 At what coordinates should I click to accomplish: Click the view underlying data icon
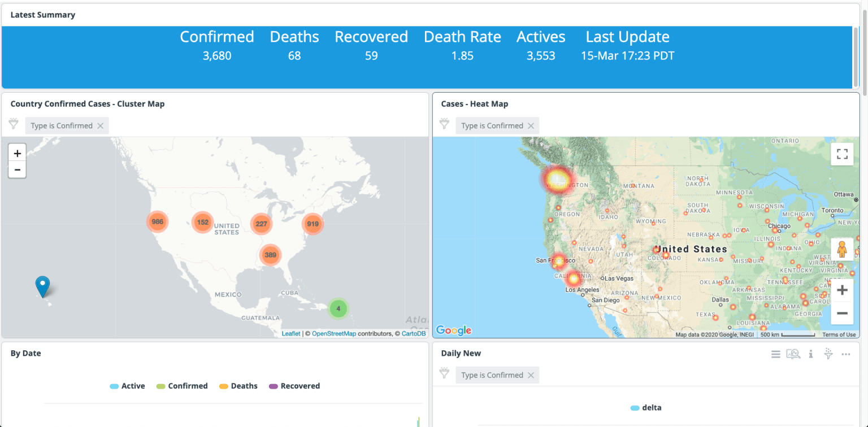(x=793, y=354)
